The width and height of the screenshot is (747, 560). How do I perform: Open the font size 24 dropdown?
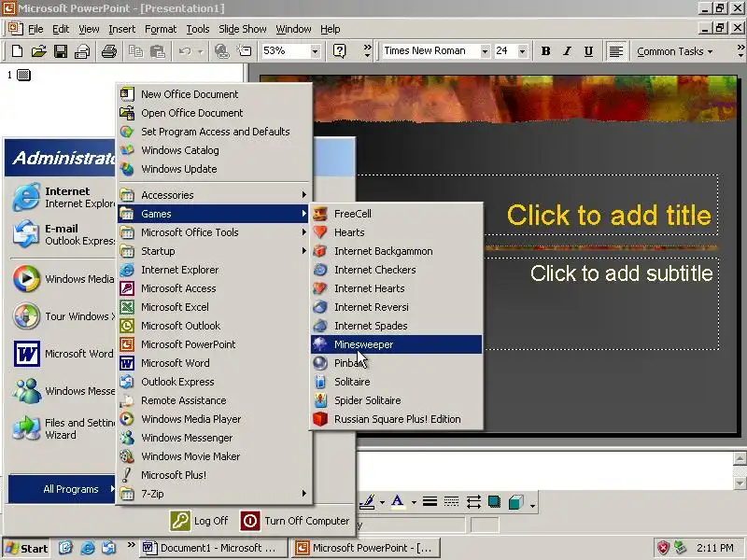click(523, 51)
